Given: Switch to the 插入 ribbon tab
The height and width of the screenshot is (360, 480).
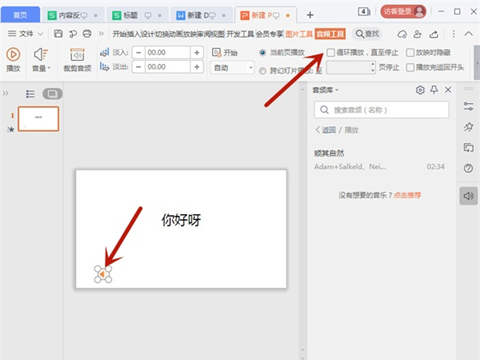Looking at the screenshot, I should coord(133,34).
